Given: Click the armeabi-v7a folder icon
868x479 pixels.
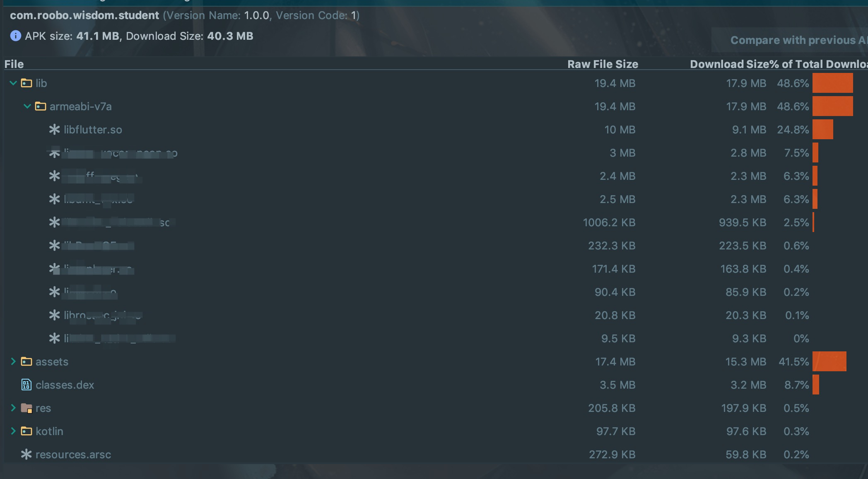Looking at the screenshot, I should pyautogui.click(x=41, y=106).
